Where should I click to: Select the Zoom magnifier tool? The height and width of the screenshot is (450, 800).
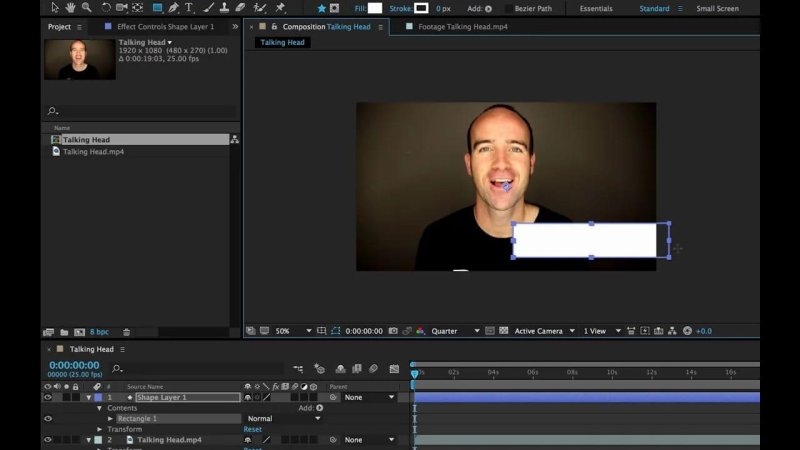click(87, 8)
